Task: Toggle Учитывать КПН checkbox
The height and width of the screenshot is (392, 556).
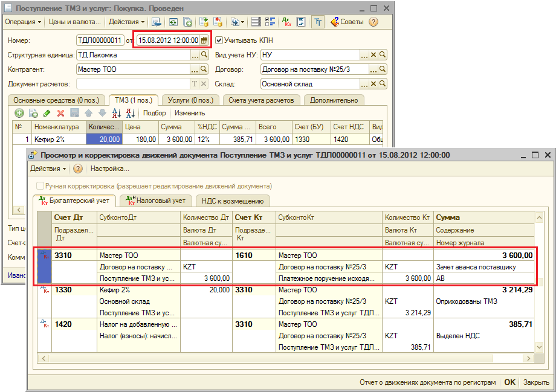Action: click(219, 40)
